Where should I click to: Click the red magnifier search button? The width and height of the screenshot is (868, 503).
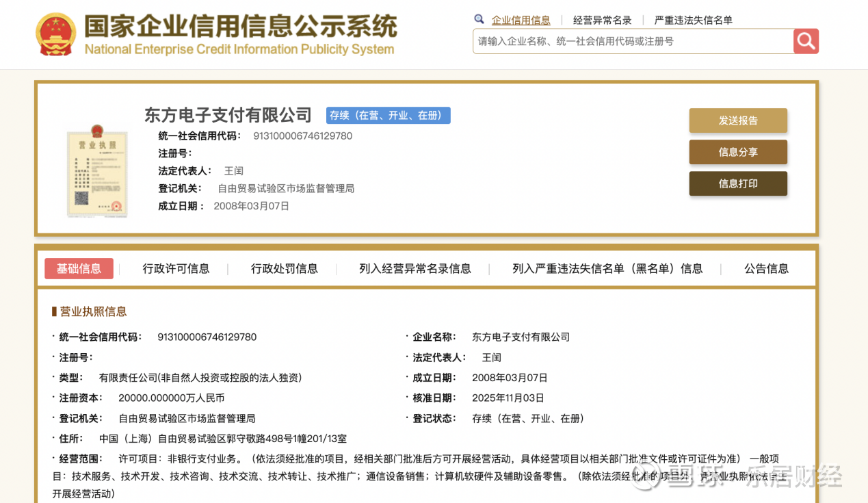[x=806, y=41]
